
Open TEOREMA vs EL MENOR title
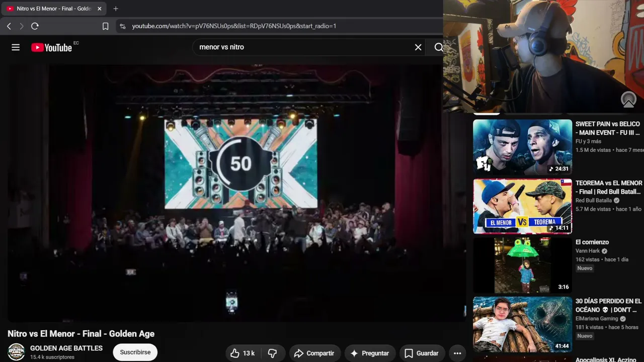coord(609,188)
